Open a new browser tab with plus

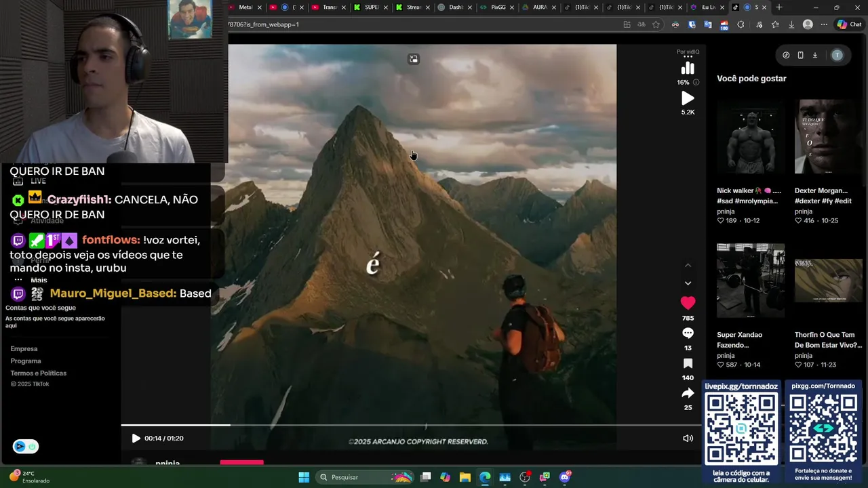tap(778, 7)
